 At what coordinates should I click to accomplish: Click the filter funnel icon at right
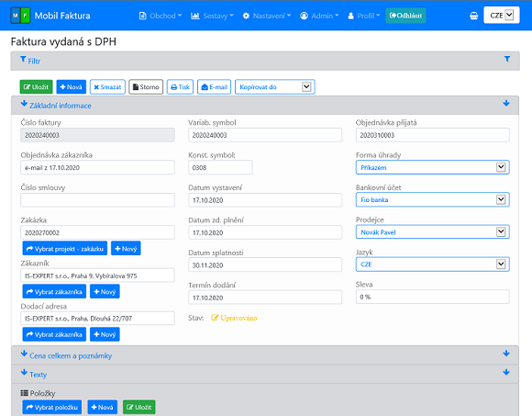507,59
